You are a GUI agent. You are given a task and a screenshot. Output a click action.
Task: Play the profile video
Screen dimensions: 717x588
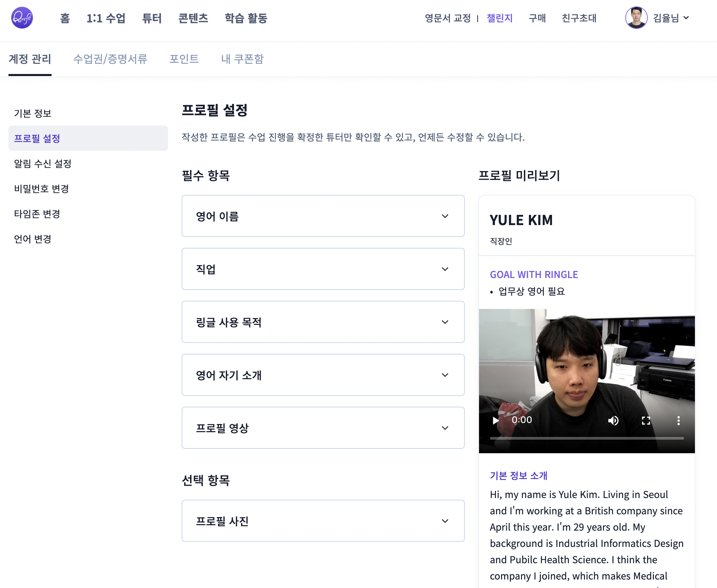495,421
